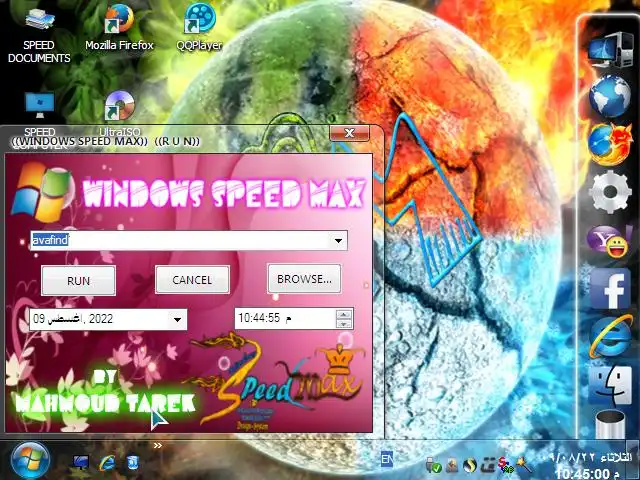This screenshot has width=640, height=480.
Task: Open the gear settings icon in the dock
Action: coord(610,192)
